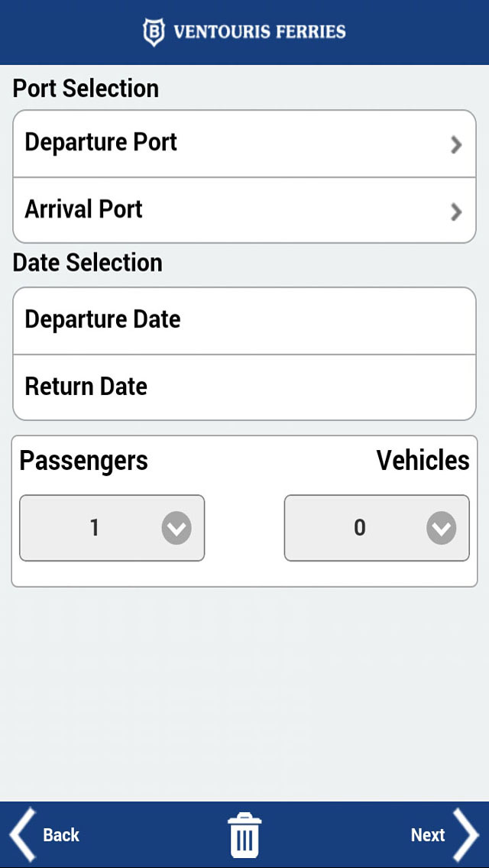
Task: Select the Departure Date field
Action: tap(244, 320)
